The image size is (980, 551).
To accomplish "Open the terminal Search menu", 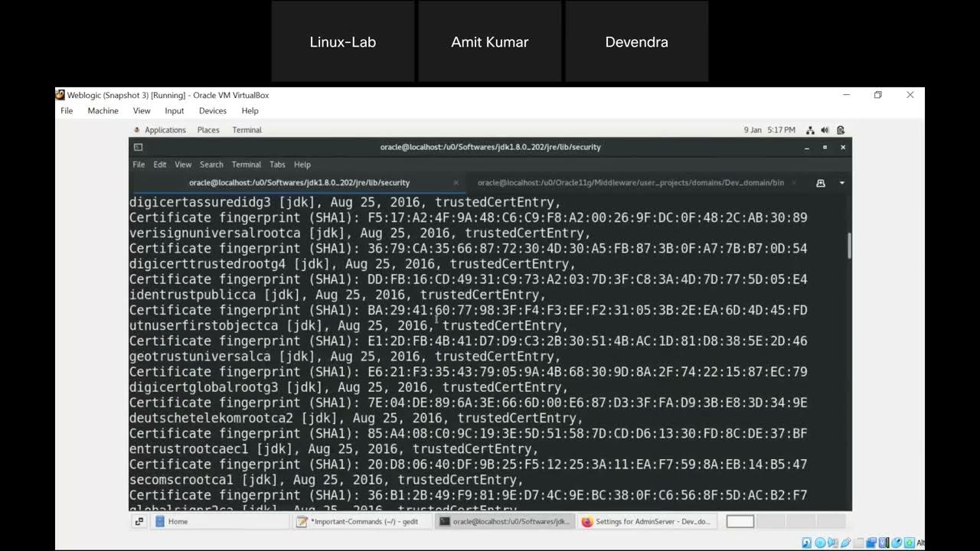I will [211, 165].
